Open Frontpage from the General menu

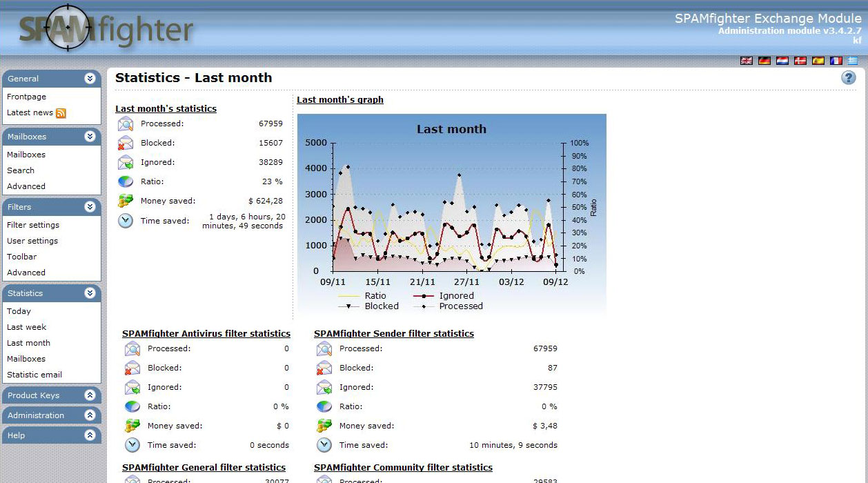click(27, 97)
